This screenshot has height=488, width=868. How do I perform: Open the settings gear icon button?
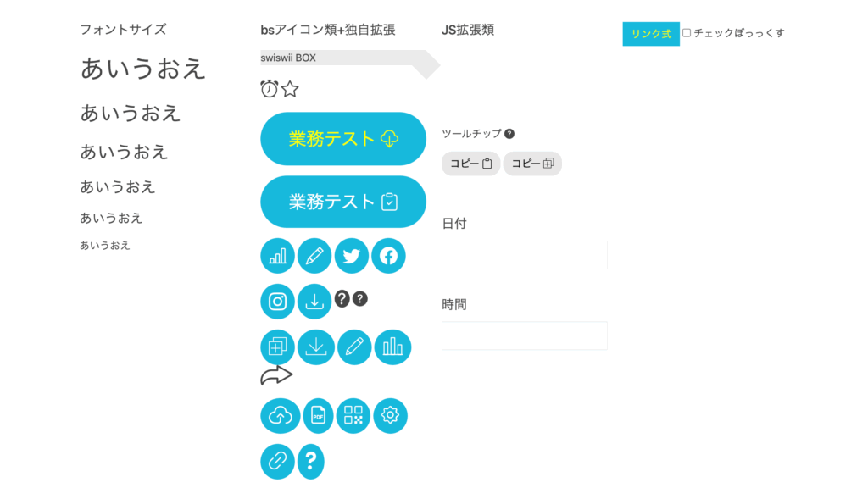point(390,415)
